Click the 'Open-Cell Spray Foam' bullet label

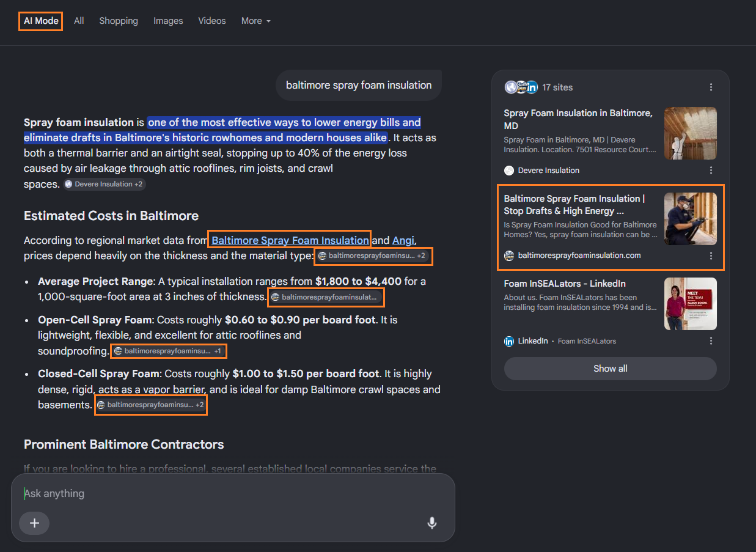pos(95,320)
